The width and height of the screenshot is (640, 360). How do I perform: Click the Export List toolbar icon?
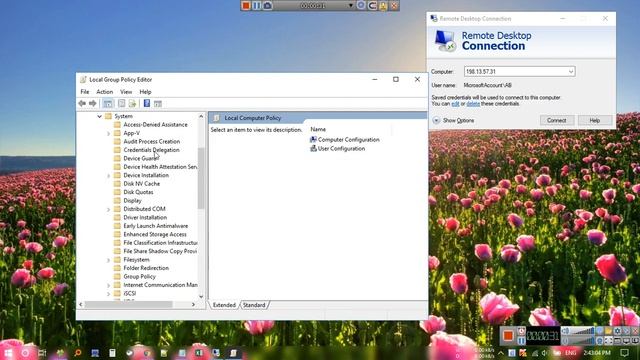coord(132,104)
